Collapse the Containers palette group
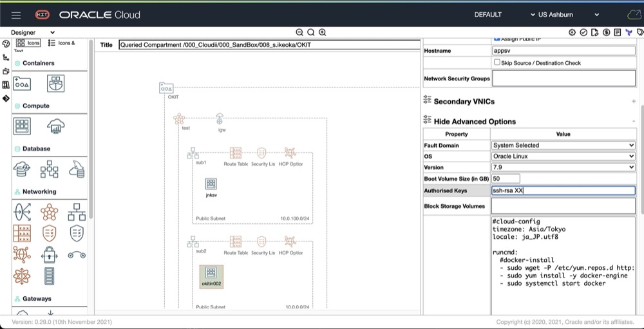This screenshot has height=329, width=644. 38,63
